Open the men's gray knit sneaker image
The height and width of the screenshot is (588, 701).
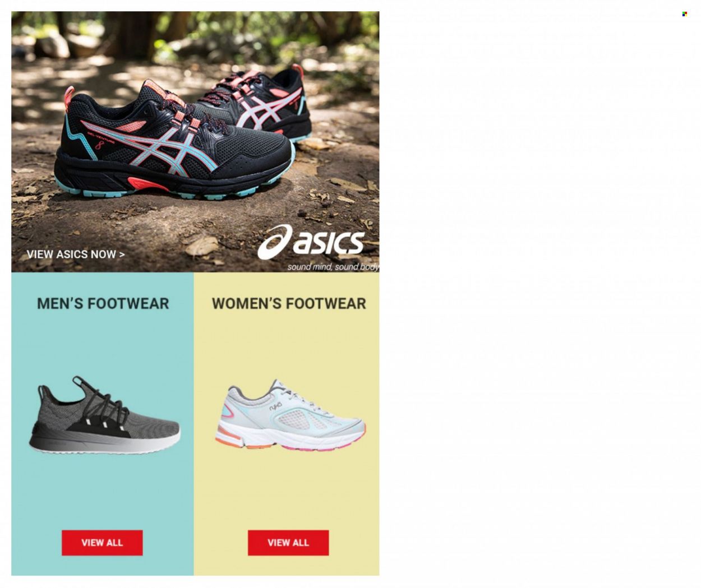click(x=104, y=415)
